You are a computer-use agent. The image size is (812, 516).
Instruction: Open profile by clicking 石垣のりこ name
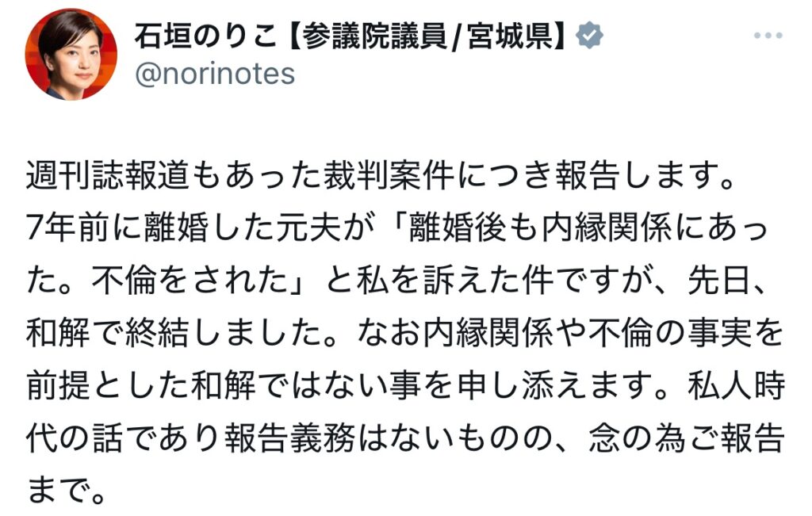(206, 35)
